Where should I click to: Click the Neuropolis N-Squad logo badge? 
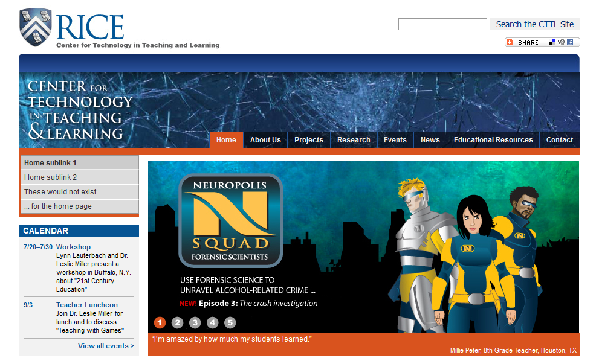tap(231, 220)
